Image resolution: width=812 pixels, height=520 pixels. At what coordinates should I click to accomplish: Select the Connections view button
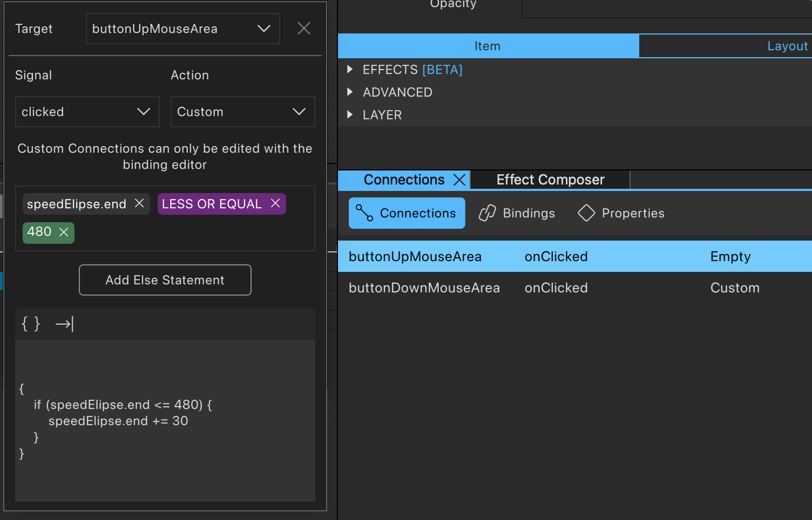[x=407, y=213]
